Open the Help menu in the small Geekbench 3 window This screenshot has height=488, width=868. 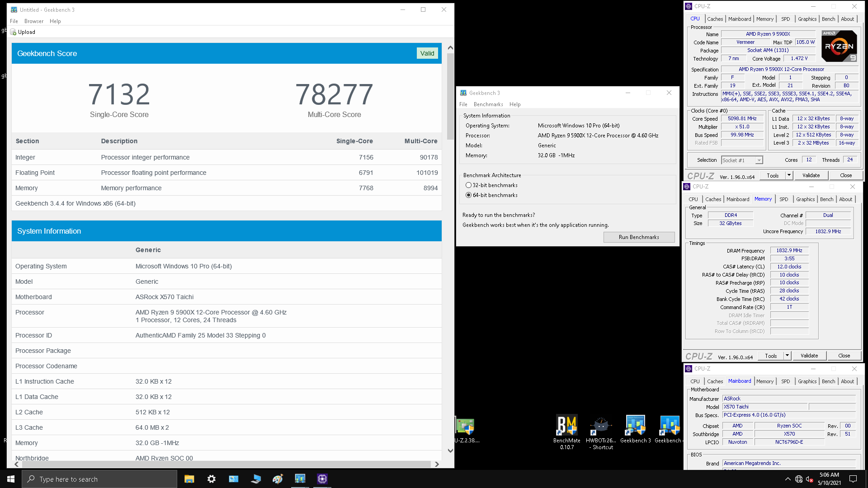(515, 104)
